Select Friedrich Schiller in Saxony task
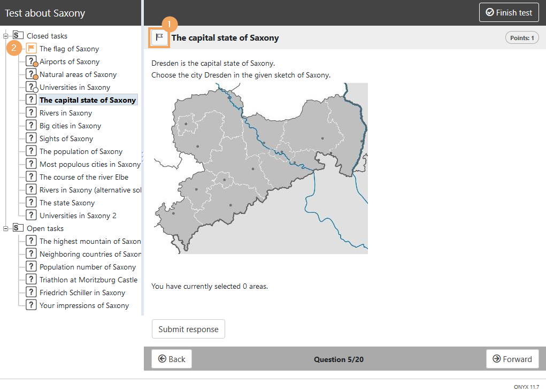 tap(82, 293)
